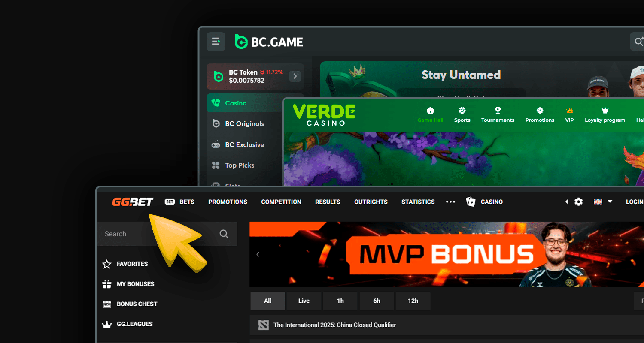View Loyalty program in Verde Casino

tap(605, 115)
